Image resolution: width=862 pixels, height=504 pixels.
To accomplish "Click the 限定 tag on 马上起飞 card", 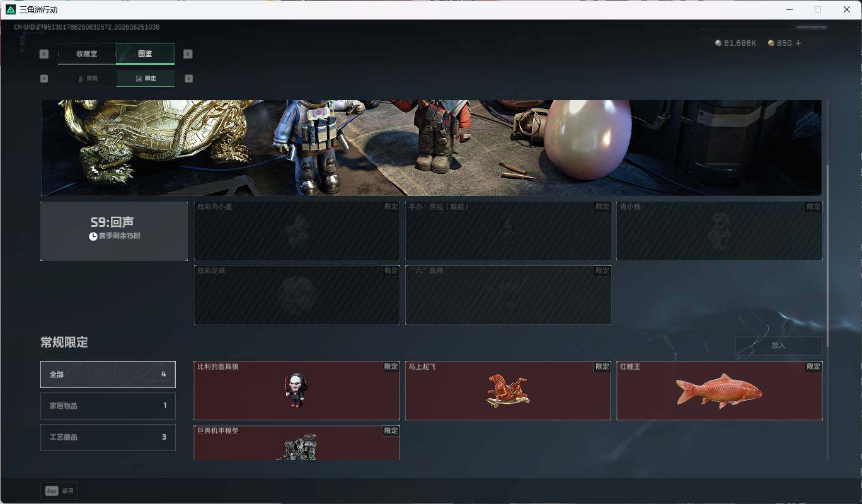I will [x=602, y=367].
